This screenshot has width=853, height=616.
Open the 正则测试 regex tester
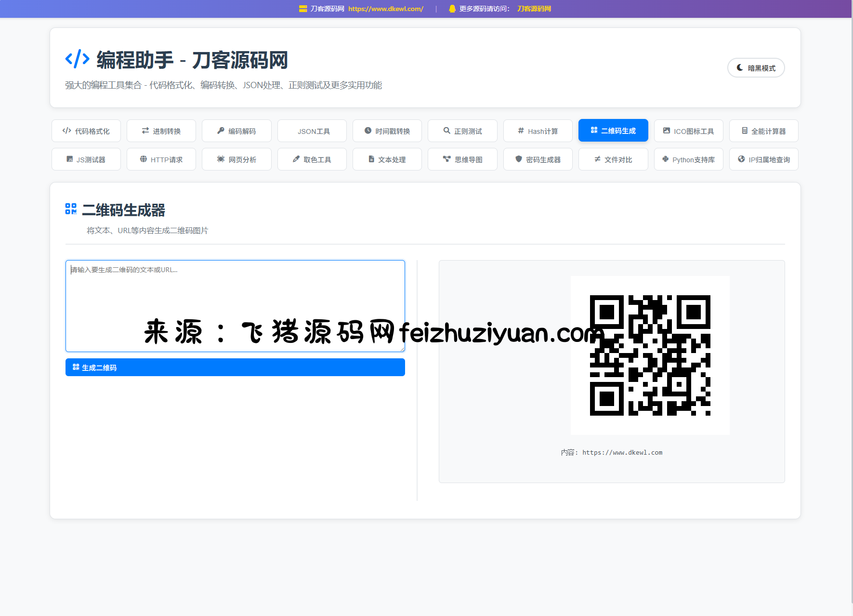tap(462, 131)
